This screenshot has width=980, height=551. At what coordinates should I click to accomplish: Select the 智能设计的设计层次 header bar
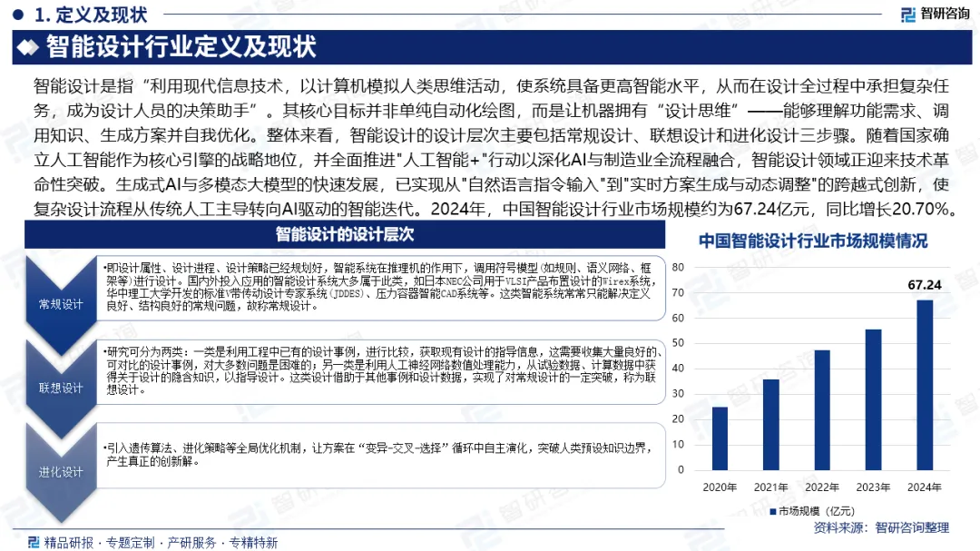pyautogui.click(x=345, y=238)
